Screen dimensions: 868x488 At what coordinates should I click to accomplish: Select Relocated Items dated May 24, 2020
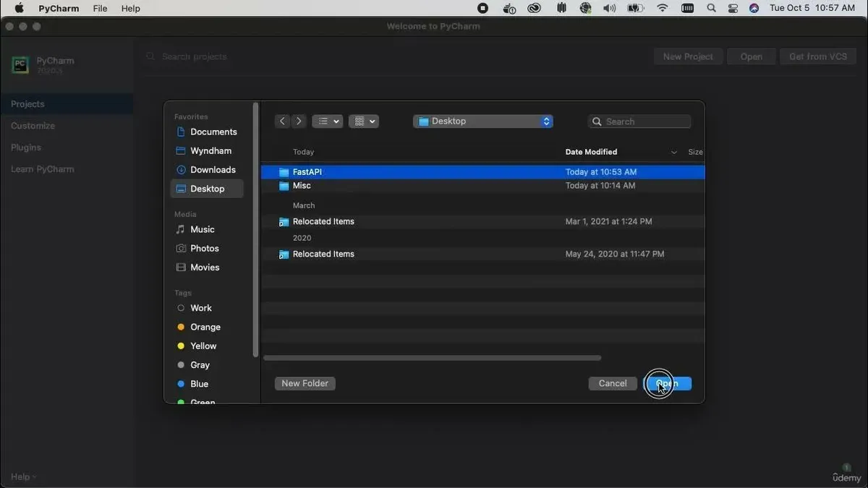coord(482,254)
